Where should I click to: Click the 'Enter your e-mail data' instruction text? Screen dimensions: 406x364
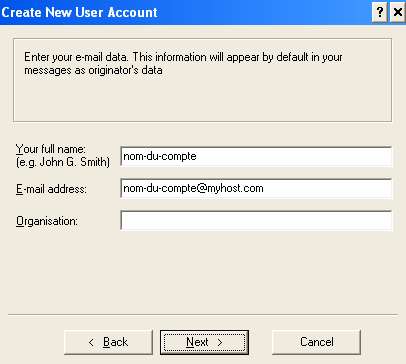pos(183,63)
